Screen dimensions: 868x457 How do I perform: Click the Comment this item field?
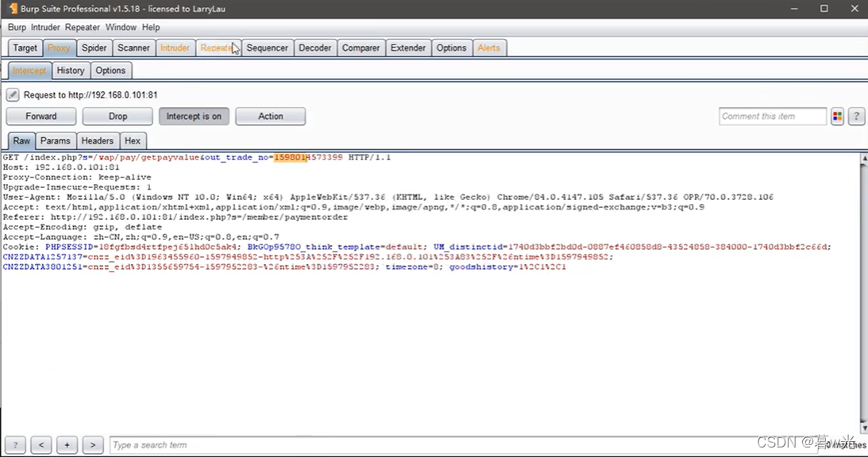772,117
